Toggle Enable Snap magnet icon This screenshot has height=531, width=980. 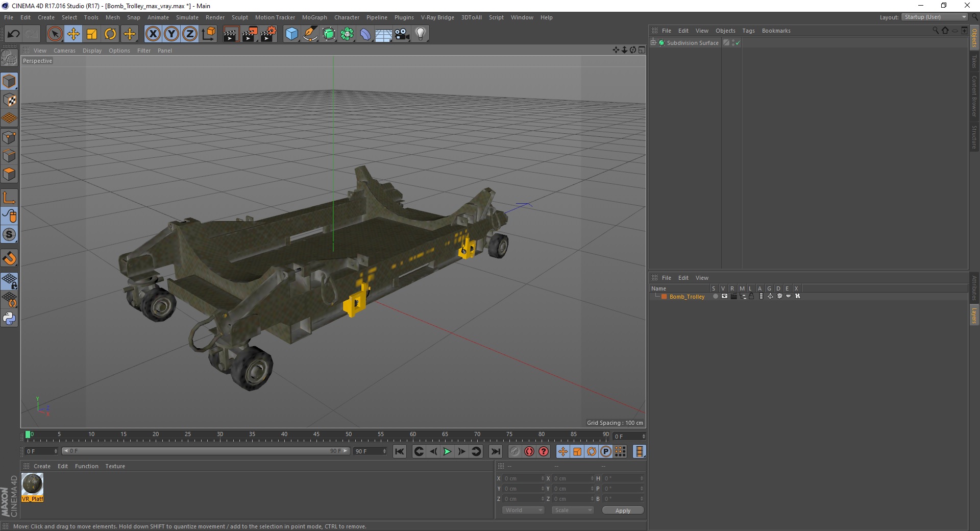[9, 258]
